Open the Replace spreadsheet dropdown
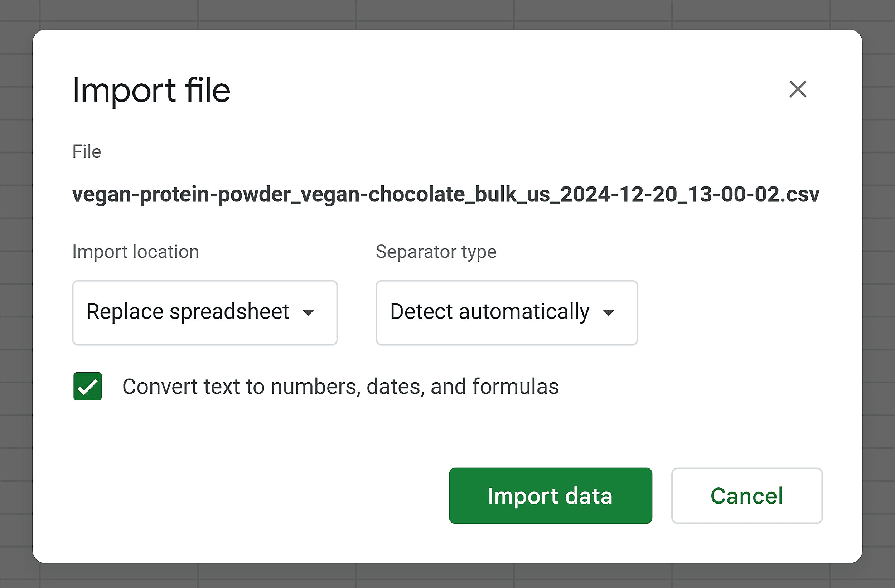Image resolution: width=895 pixels, height=588 pixels. (205, 312)
